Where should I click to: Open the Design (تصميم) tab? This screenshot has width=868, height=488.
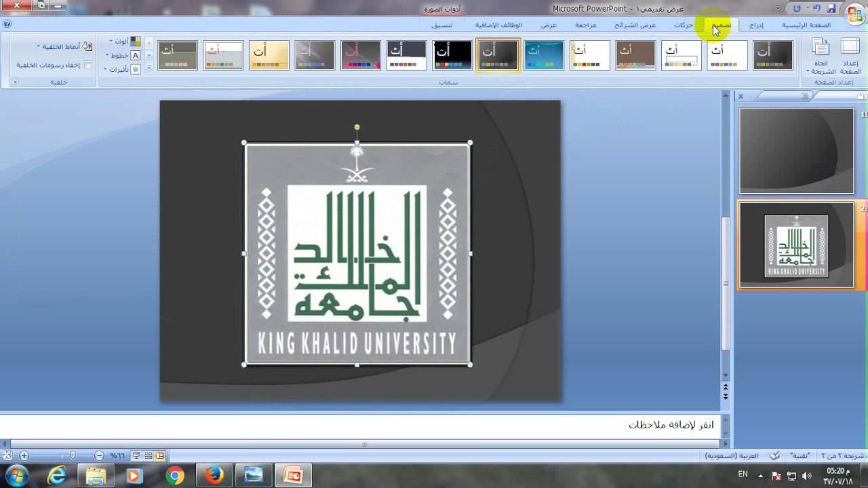coord(722,25)
